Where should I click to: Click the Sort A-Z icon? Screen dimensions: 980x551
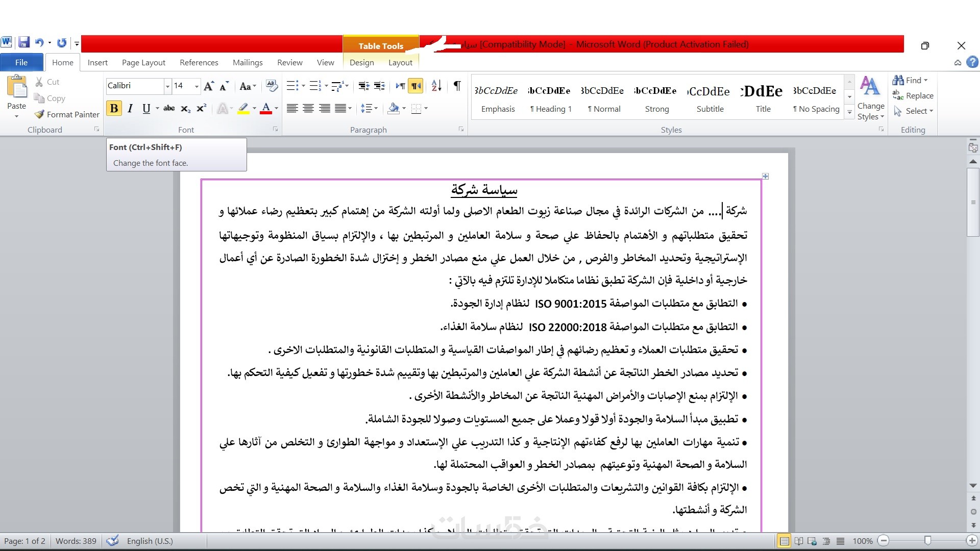point(436,86)
